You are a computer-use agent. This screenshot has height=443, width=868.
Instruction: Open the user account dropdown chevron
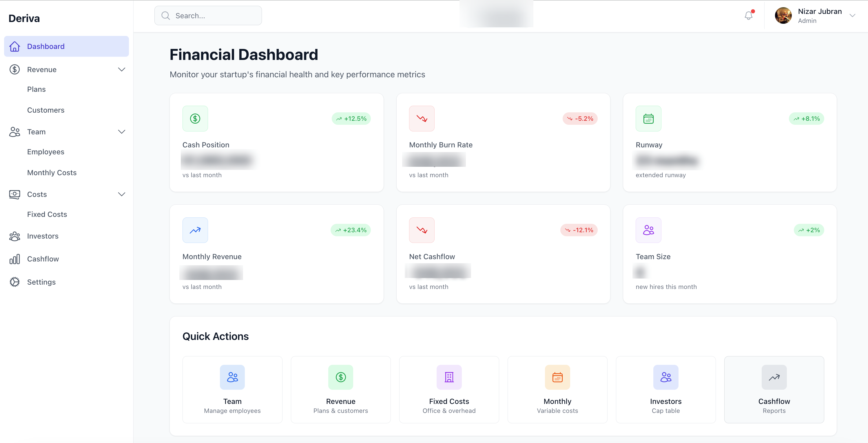tap(852, 15)
